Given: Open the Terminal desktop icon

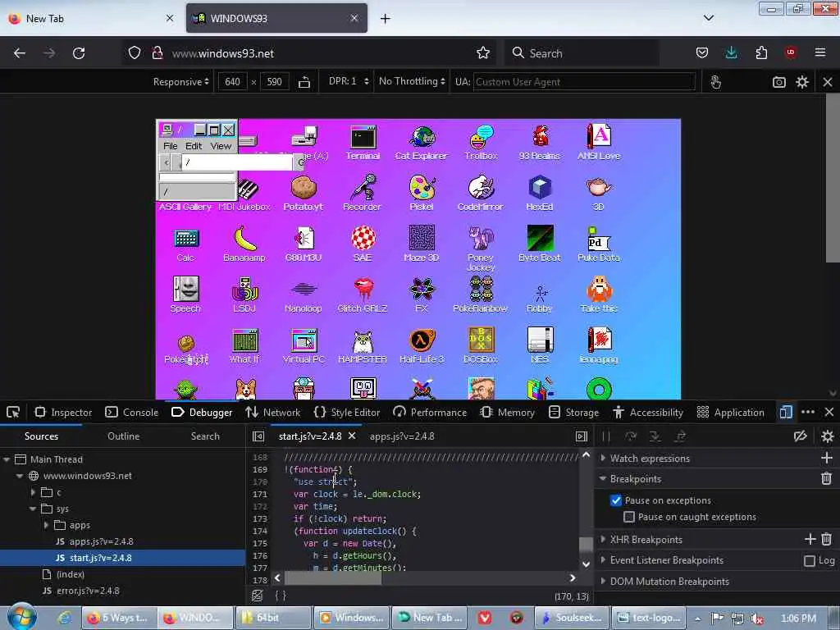Looking at the screenshot, I should pyautogui.click(x=363, y=143).
